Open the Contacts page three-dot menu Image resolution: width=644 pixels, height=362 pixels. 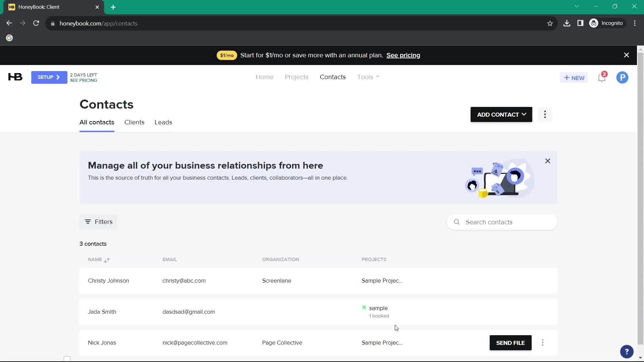point(545,115)
